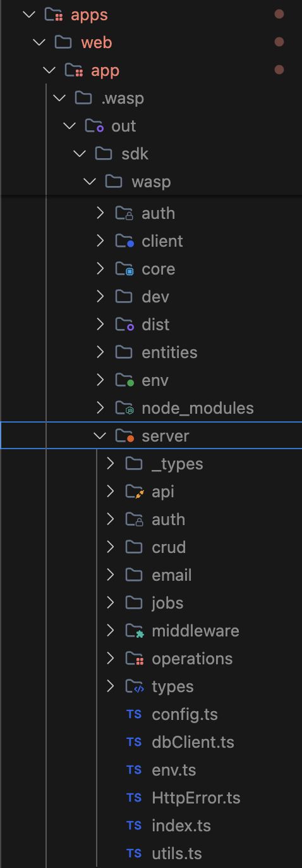Image resolution: width=302 pixels, height=868 pixels.
Task: Click the node_modules folder icon
Action: (x=124, y=408)
